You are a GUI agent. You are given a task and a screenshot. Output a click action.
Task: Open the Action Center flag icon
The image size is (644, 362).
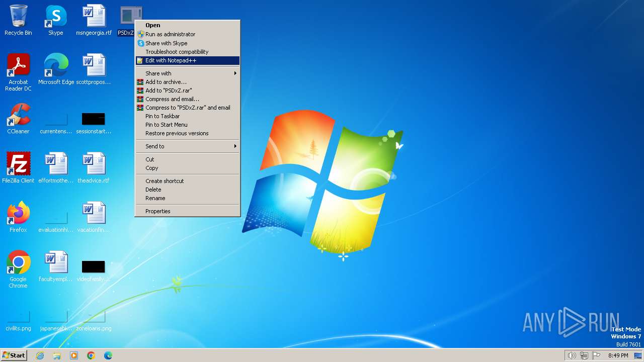point(597,355)
